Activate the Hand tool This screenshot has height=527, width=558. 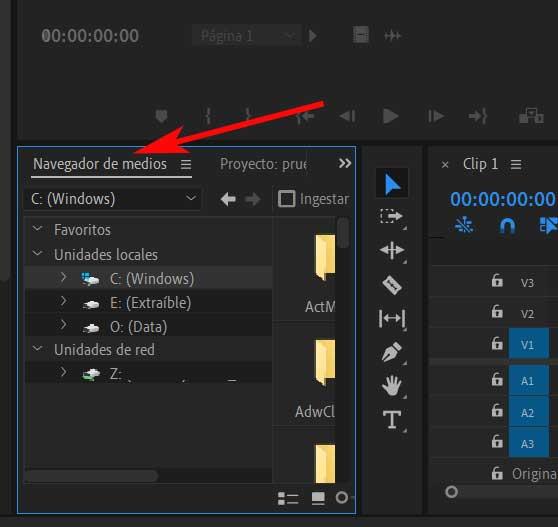[391, 385]
